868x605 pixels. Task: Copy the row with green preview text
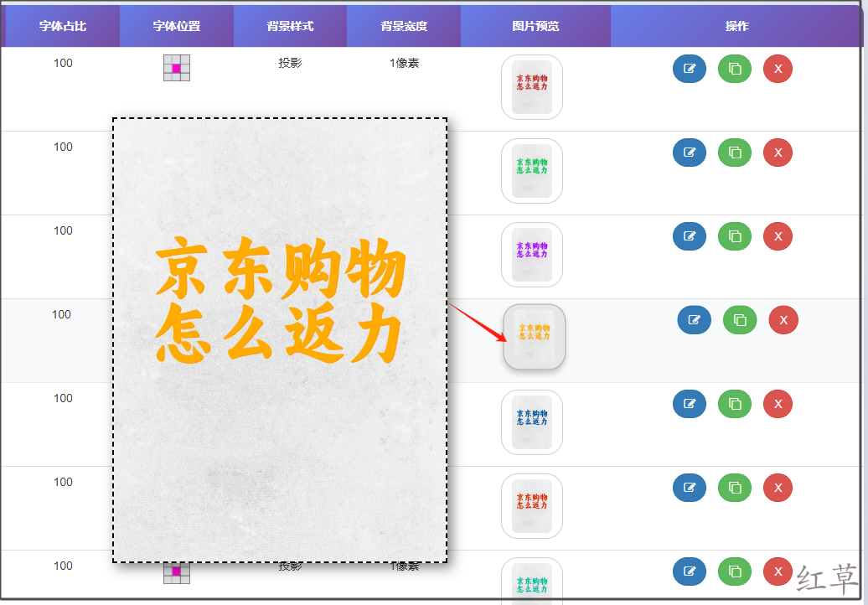[735, 153]
